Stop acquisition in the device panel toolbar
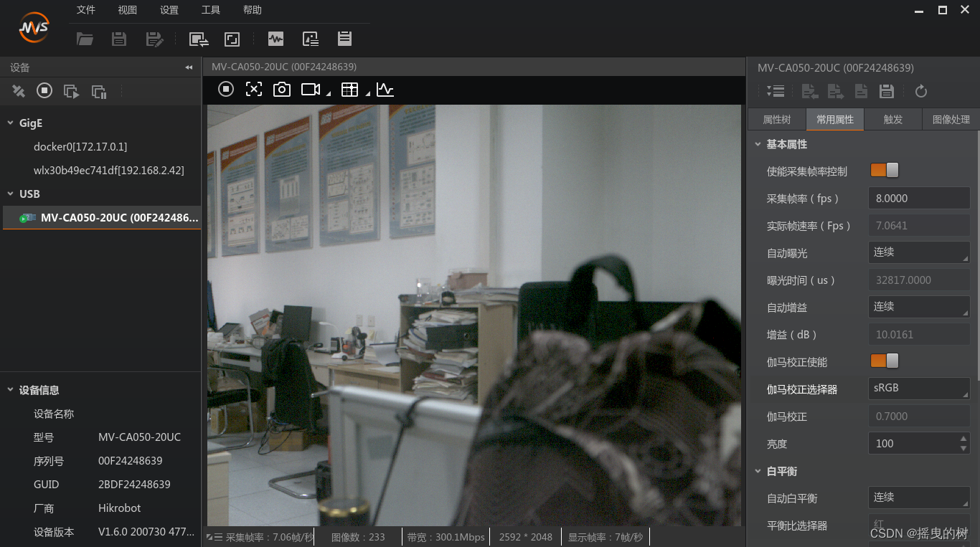The height and width of the screenshot is (547, 980). (44, 90)
